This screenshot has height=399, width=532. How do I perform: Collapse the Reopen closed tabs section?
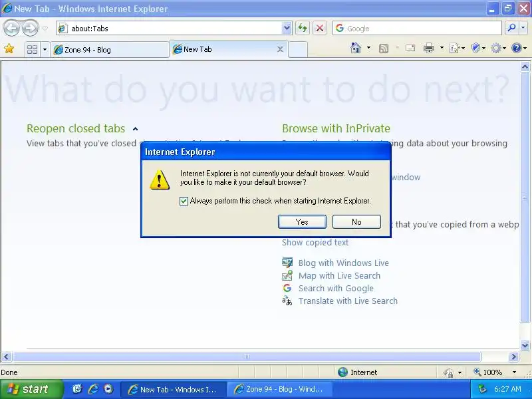[136, 129]
